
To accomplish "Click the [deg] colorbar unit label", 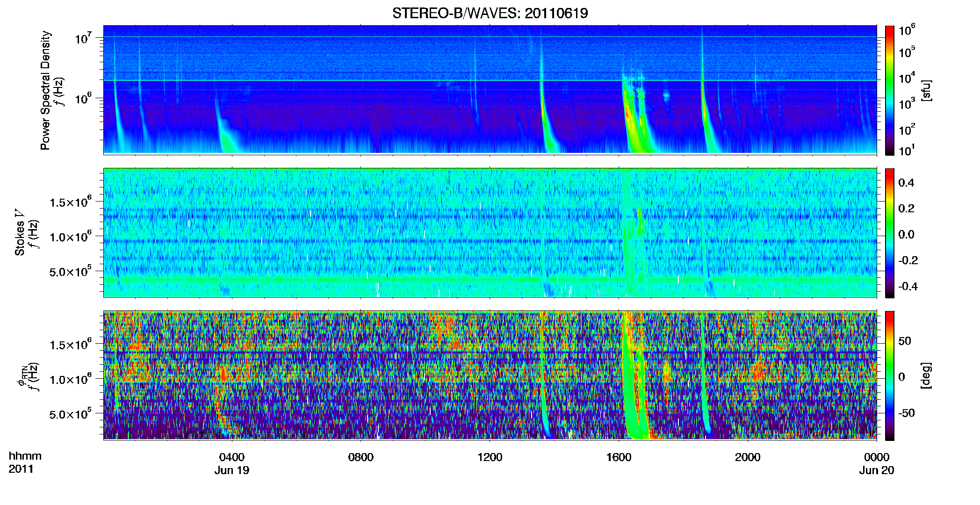I will click(x=926, y=375).
